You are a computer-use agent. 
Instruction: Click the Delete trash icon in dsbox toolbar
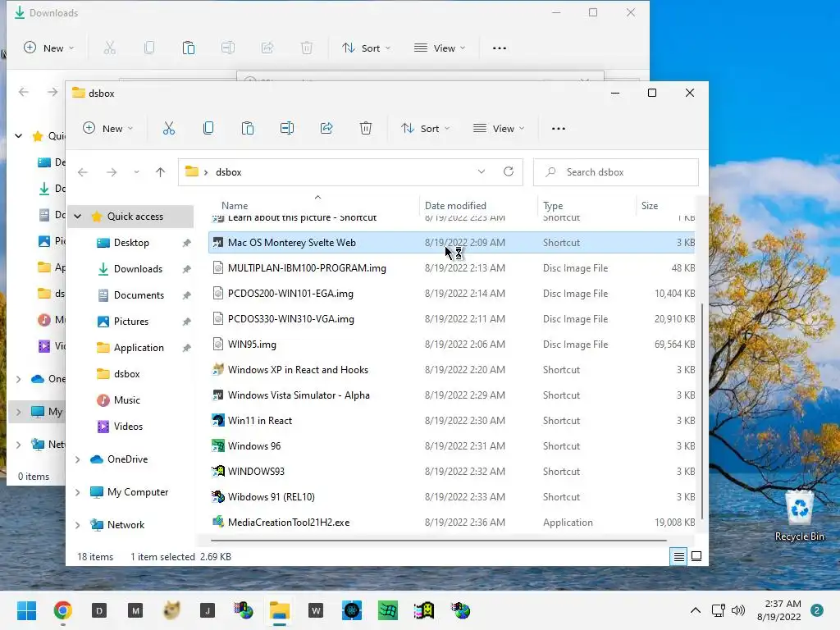(x=366, y=129)
